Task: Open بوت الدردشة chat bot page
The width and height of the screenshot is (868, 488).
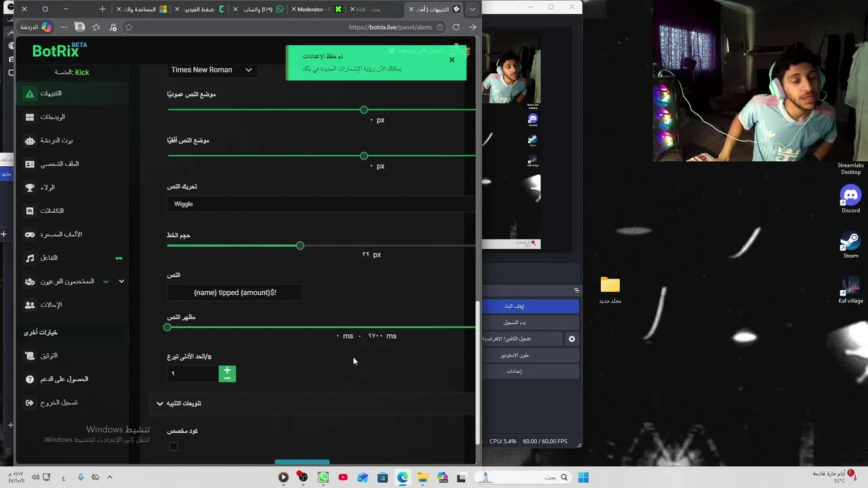Action: pyautogui.click(x=73, y=140)
